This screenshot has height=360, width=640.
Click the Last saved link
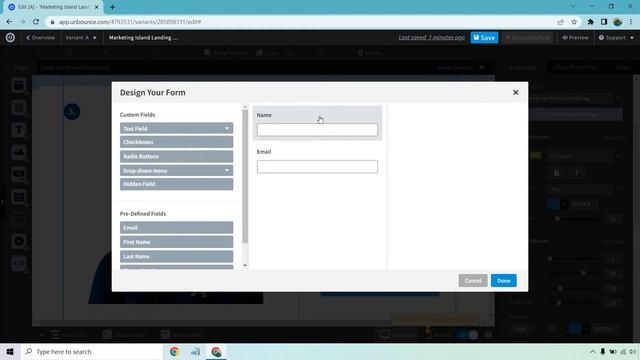(x=431, y=38)
